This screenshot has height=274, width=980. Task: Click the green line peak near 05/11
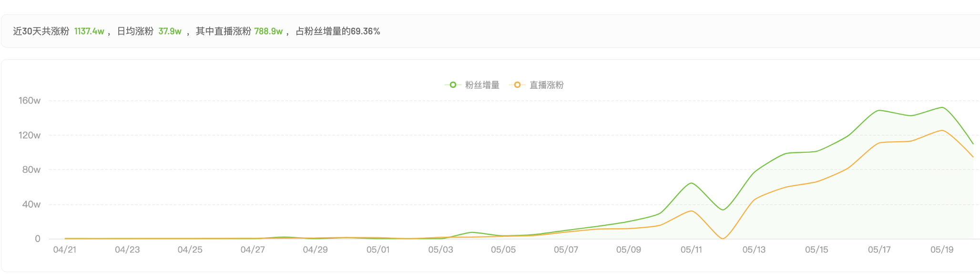coord(691,183)
